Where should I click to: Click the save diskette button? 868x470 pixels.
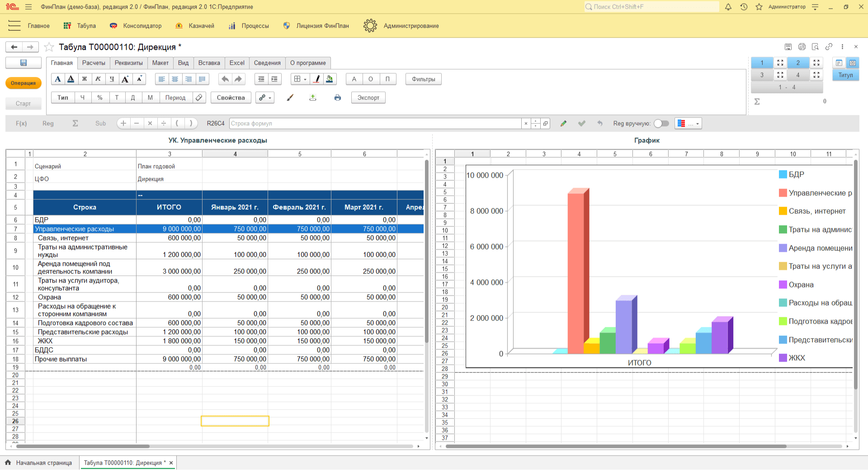[x=24, y=63]
